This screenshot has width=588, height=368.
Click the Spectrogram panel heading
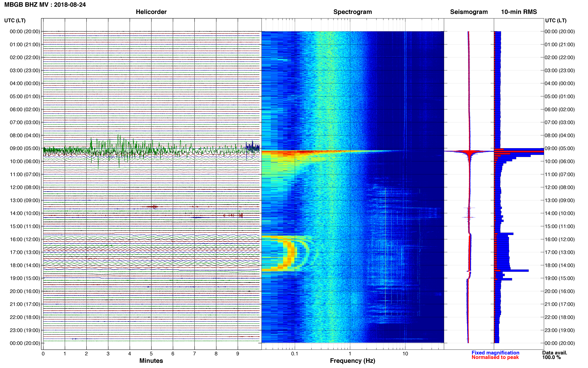[x=352, y=12]
